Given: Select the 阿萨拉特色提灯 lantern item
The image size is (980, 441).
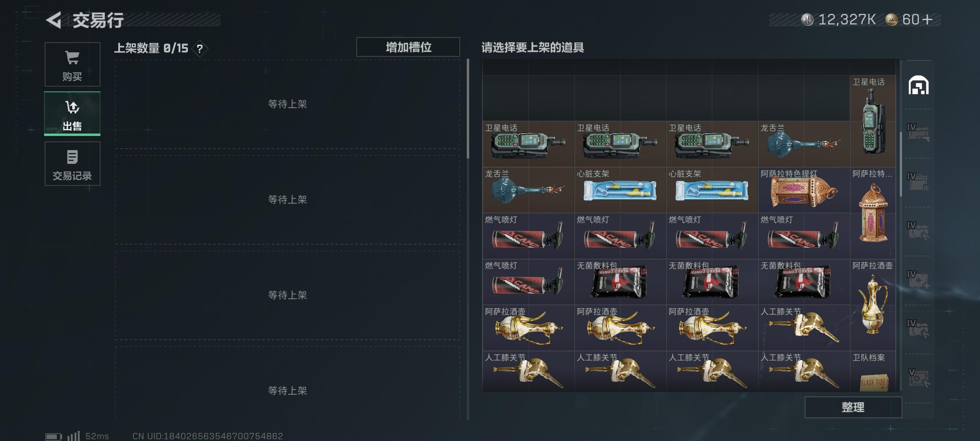Looking at the screenshot, I should pyautogui.click(x=804, y=190).
